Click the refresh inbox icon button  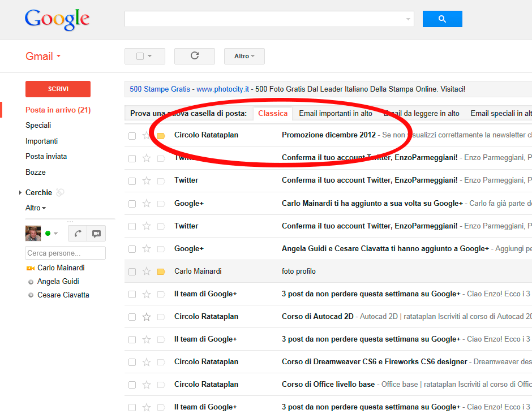195,56
